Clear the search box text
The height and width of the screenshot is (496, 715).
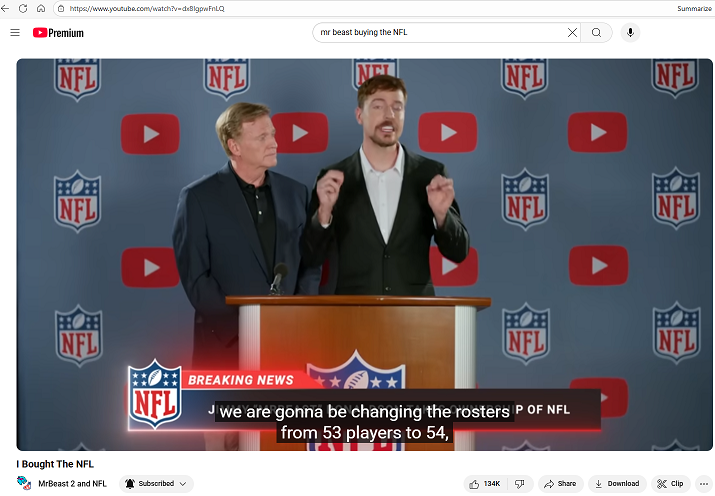[572, 33]
